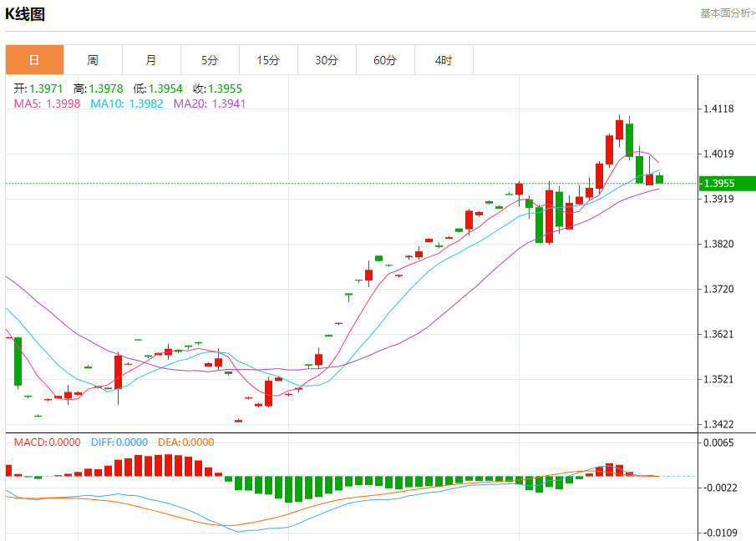Click the MA20: 1.3941 legend
The image size is (756, 541).
point(209,104)
